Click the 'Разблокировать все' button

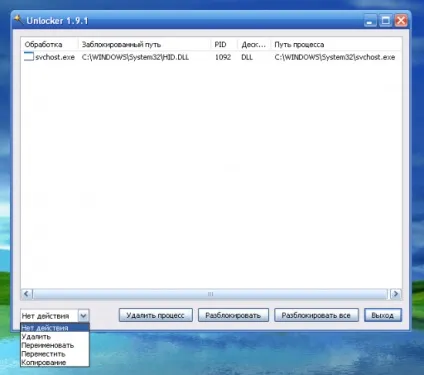tap(316, 315)
